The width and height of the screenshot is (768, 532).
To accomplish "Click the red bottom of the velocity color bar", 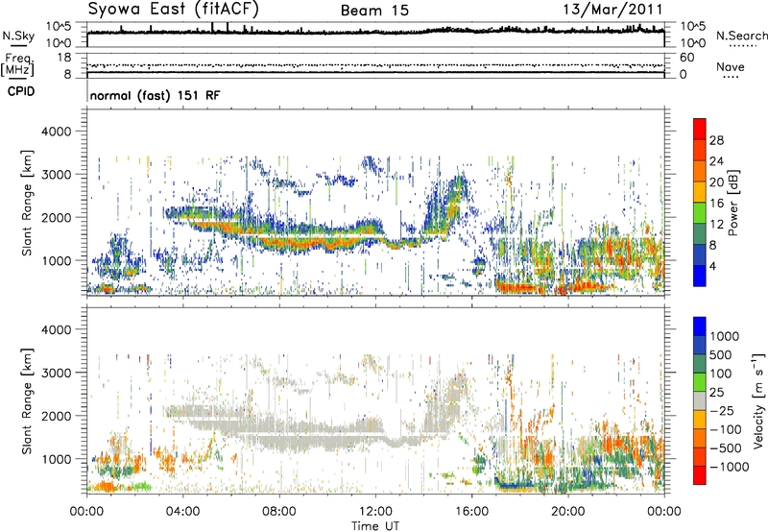I will point(700,475).
